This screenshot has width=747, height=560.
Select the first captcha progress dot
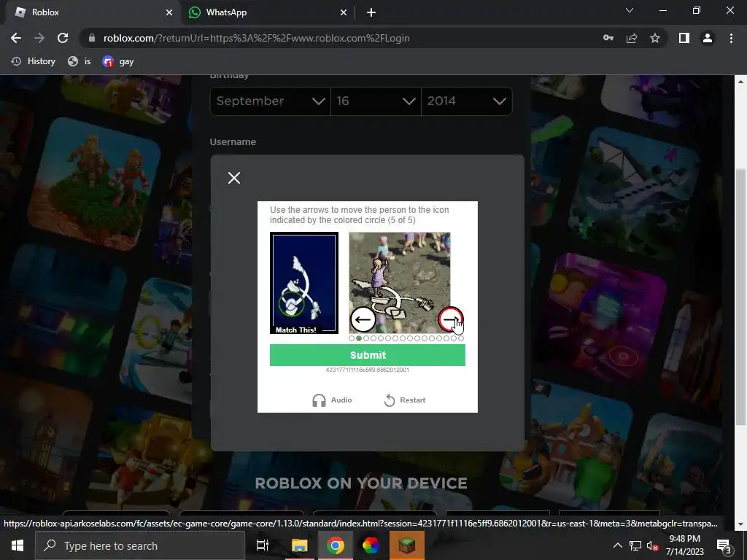352,338
